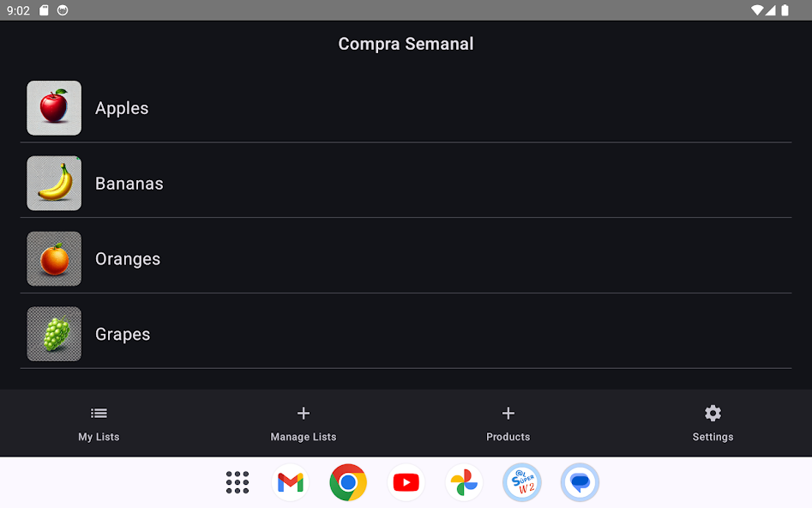Viewport: 812px width, 508px height.
Task: Tap the orange fruit image
Action: [54, 258]
